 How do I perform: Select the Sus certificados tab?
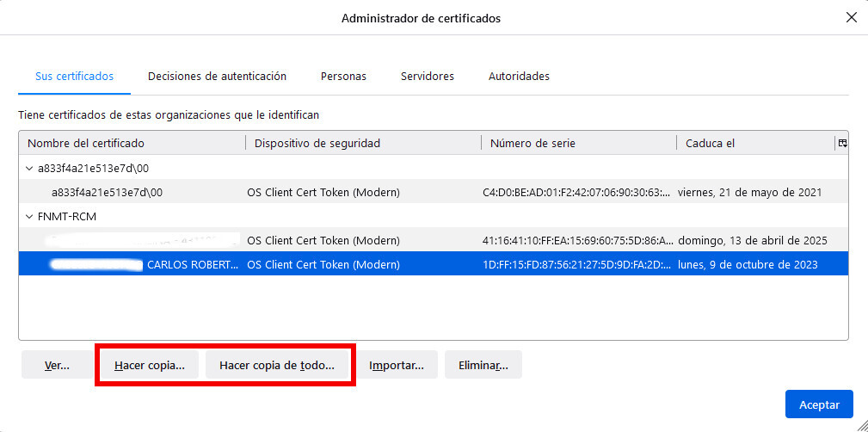point(74,76)
